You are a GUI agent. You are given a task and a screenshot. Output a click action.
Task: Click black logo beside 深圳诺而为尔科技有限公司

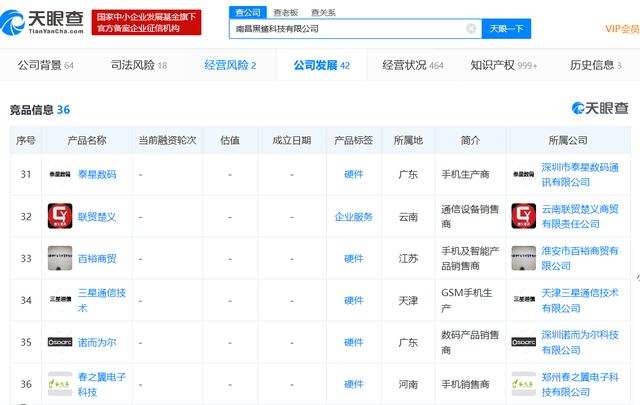pyautogui.click(x=524, y=342)
